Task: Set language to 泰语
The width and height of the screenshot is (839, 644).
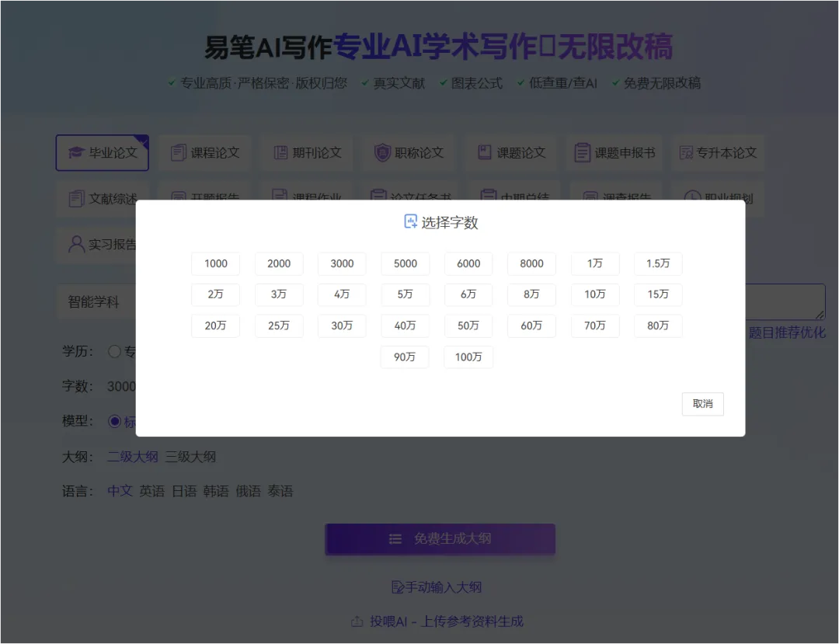Action: tap(280, 491)
